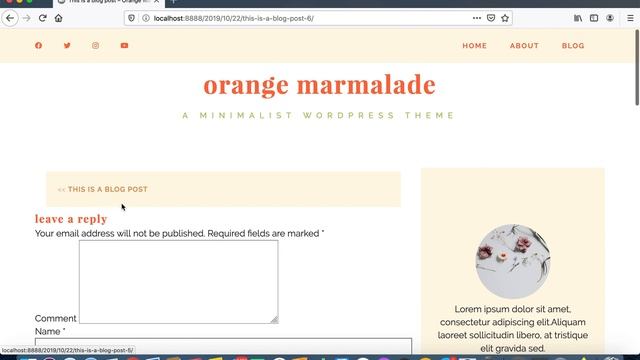Open the YouTube social icon

pyautogui.click(x=124, y=45)
